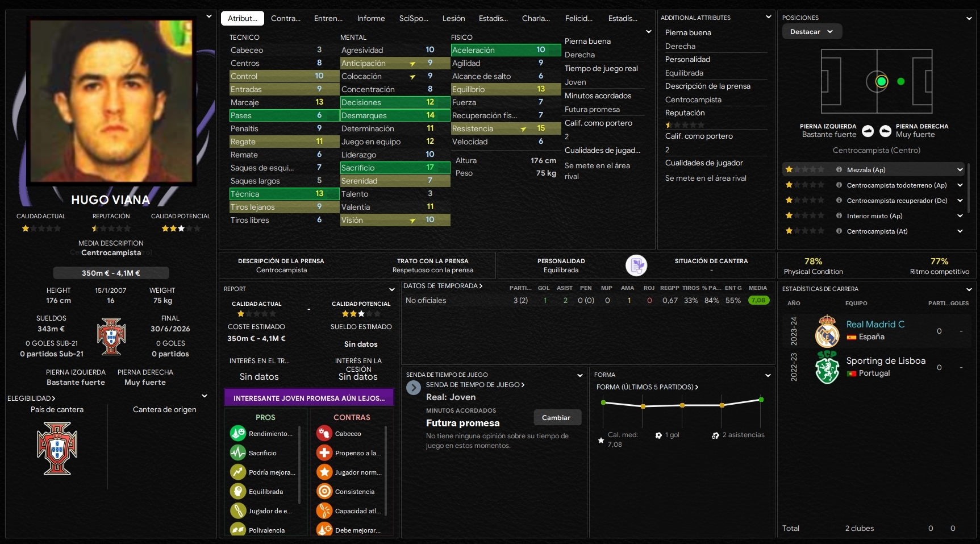The image size is (980, 544).
Task: Click the info icon beside Interior mixto (Ap)
Action: 839,216
